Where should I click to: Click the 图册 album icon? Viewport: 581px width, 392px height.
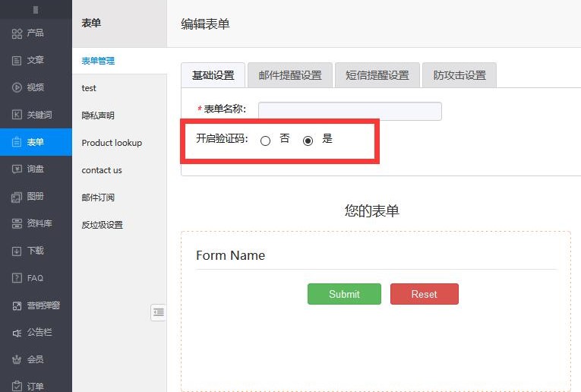point(17,196)
